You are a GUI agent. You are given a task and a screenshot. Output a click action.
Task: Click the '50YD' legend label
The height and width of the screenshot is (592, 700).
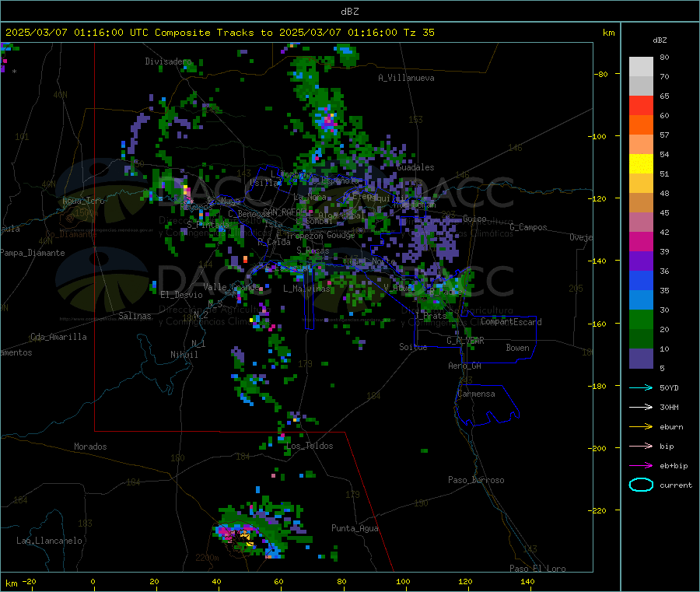pos(669,387)
